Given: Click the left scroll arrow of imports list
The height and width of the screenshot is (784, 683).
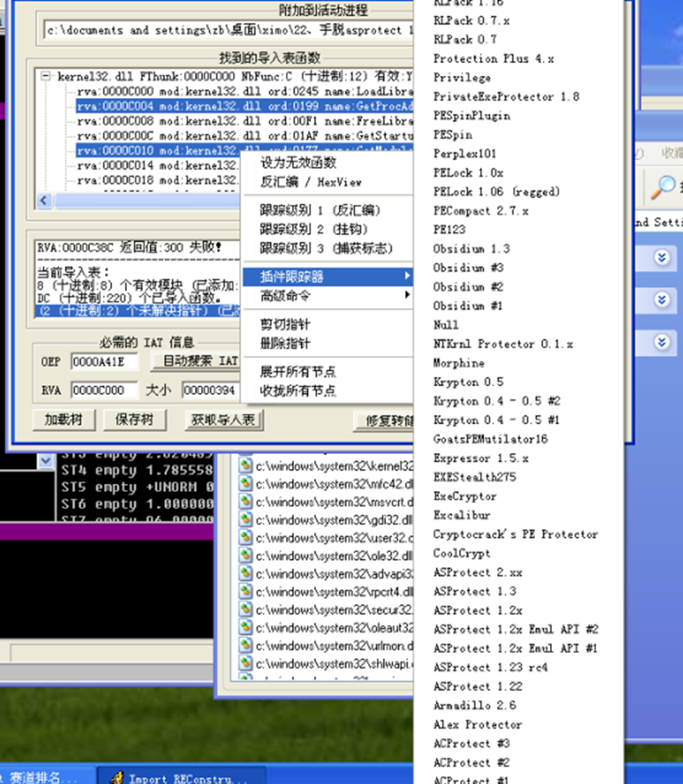Looking at the screenshot, I should tap(43, 201).
